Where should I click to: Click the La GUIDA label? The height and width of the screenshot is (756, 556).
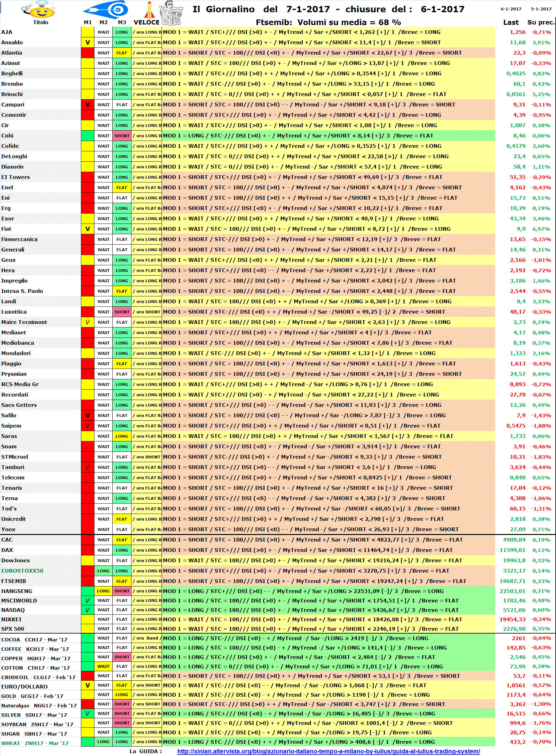click(145, 751)
